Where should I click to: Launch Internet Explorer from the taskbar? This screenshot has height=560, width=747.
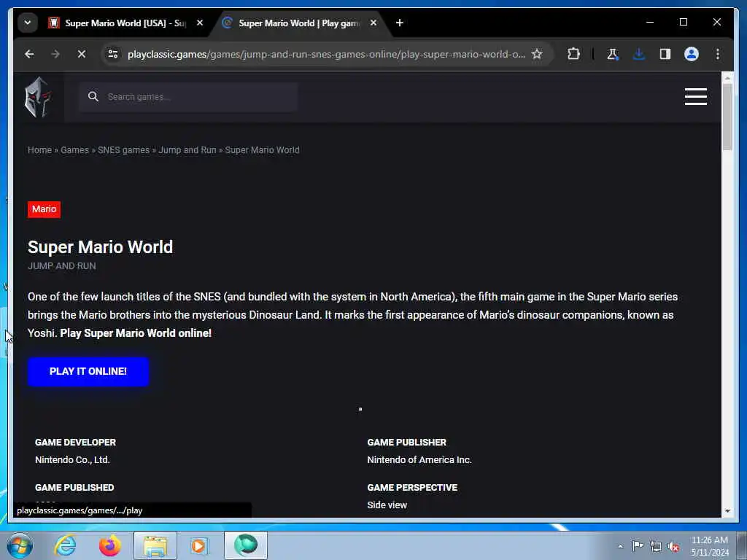click(x=65, y=545)
